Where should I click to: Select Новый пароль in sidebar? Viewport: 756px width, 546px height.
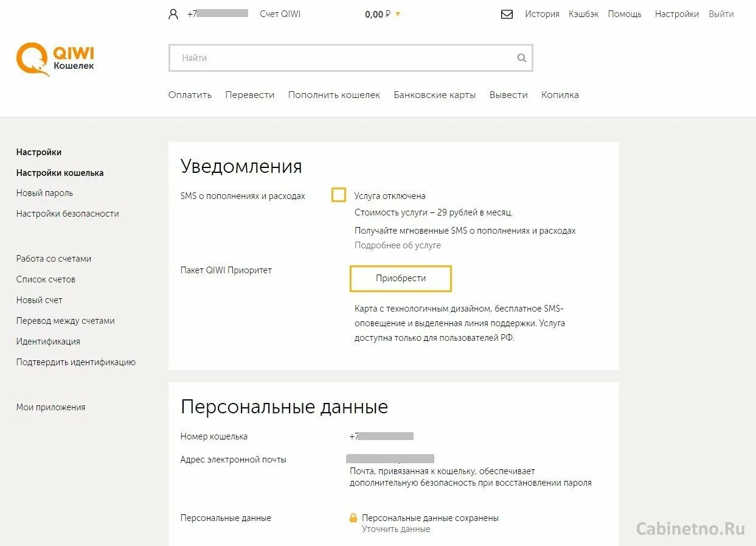coord(44,193)
